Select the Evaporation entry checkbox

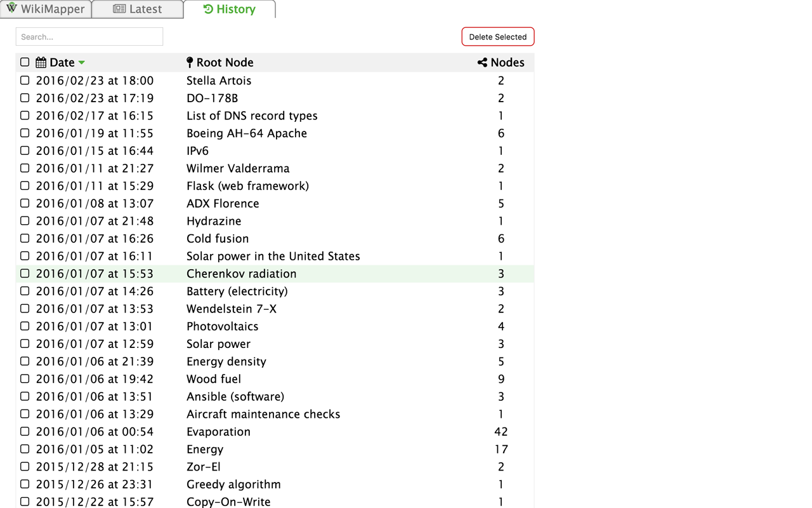(24, 431)
